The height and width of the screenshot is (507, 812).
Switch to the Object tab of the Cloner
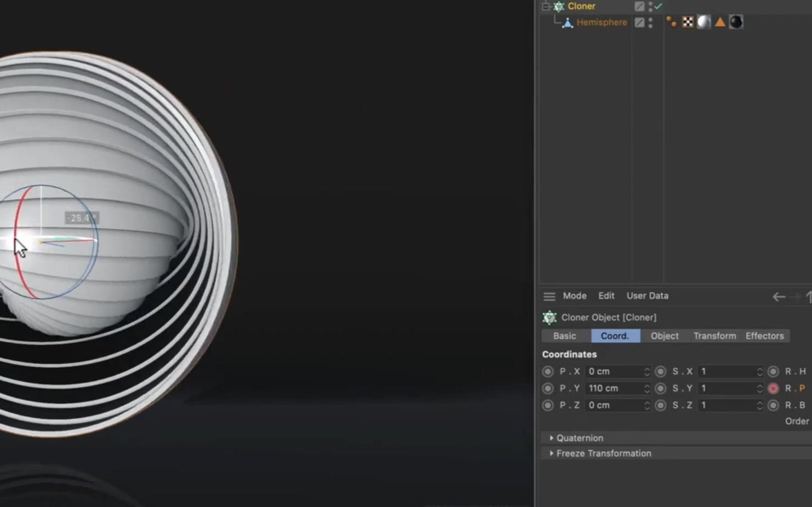(664, 336)
